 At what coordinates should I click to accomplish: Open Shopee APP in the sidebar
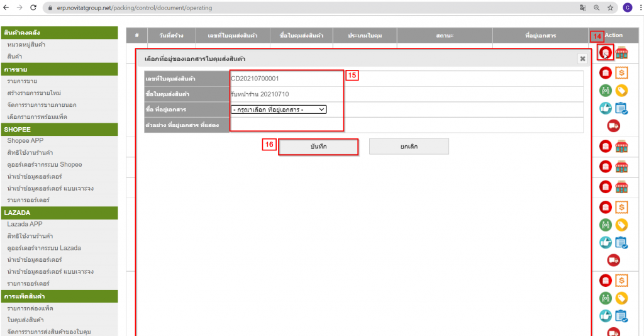pyautogui.click(x=26, y=140)
